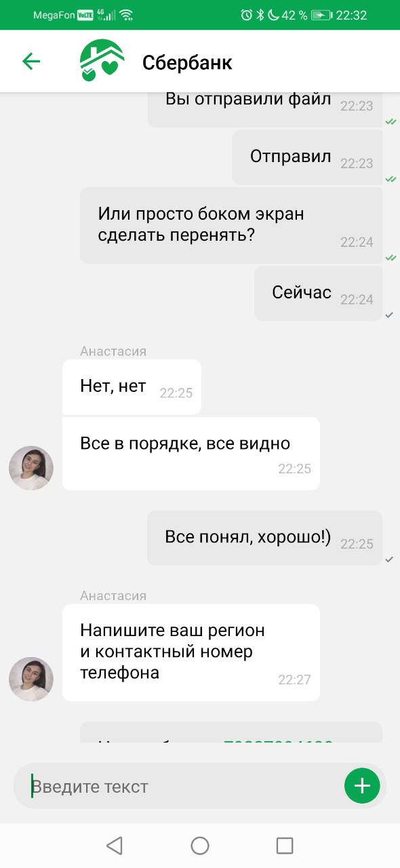Select the "Нет, нет" message bubble

pyautogui.click(x=132, y=387)
